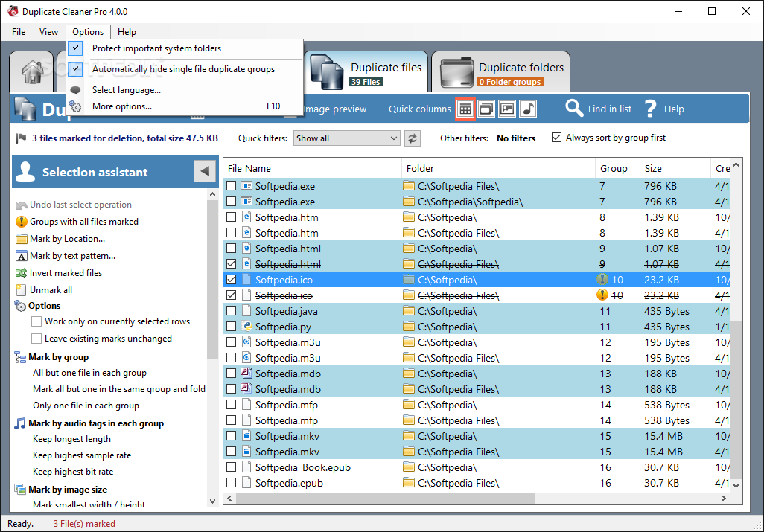The width and height of the screenshot is (764, 532).
Task: Click the quick columns image icon
Action: click(507, 109)
